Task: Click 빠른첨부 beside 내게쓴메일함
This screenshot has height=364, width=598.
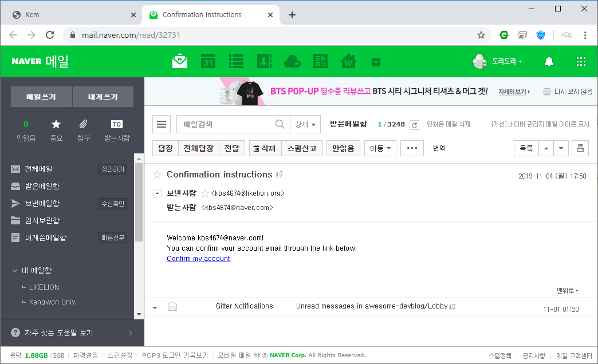Action: 113,238
